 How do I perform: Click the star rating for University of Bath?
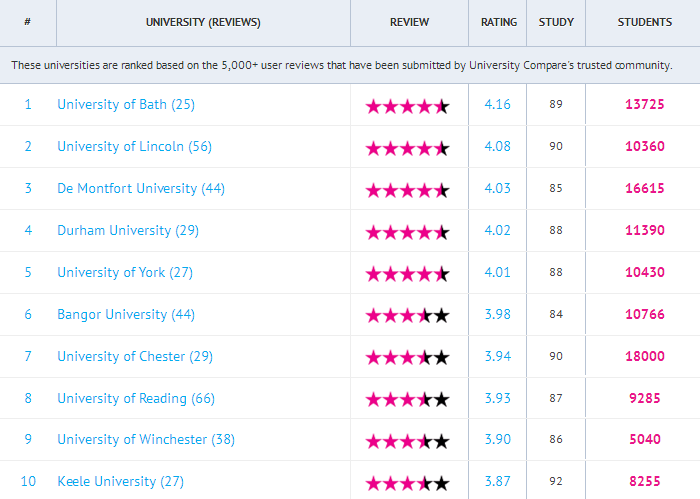[x=408, y=107]
